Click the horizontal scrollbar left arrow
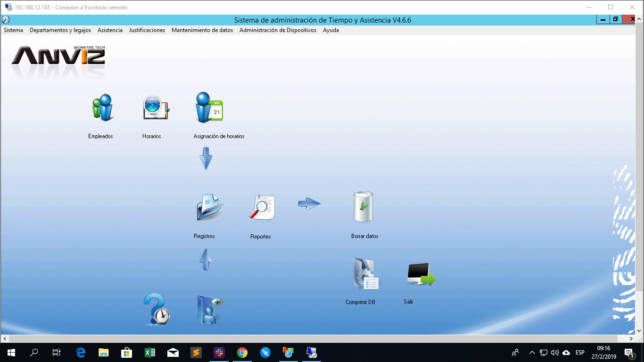 click(4, 339)
